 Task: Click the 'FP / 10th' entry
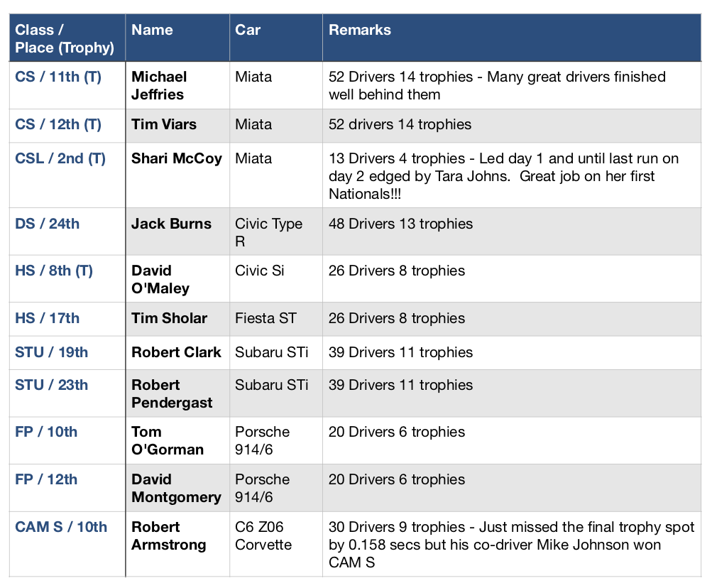pos(46,432)
